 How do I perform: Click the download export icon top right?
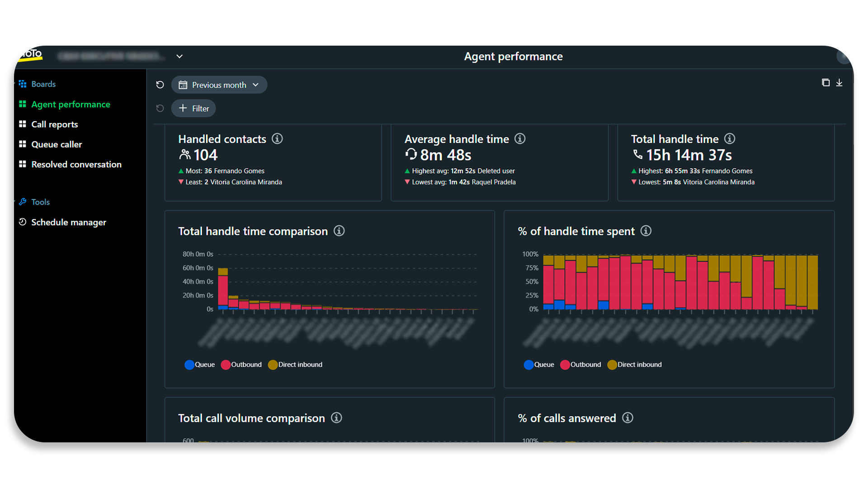[840, 82]
